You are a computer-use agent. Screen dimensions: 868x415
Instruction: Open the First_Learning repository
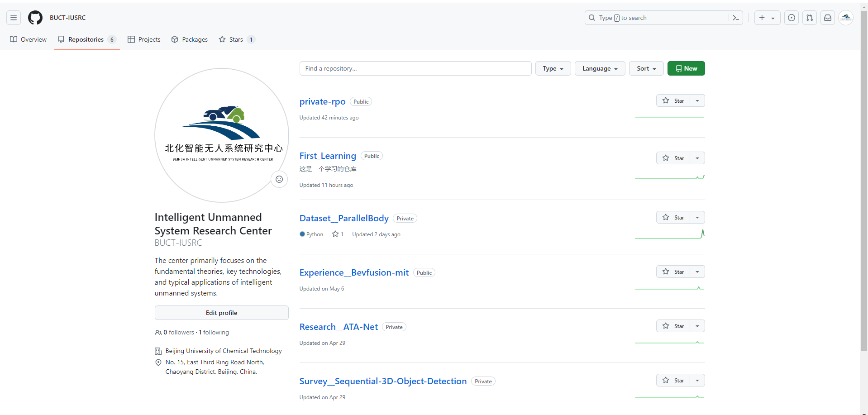(x=328, y=156)
